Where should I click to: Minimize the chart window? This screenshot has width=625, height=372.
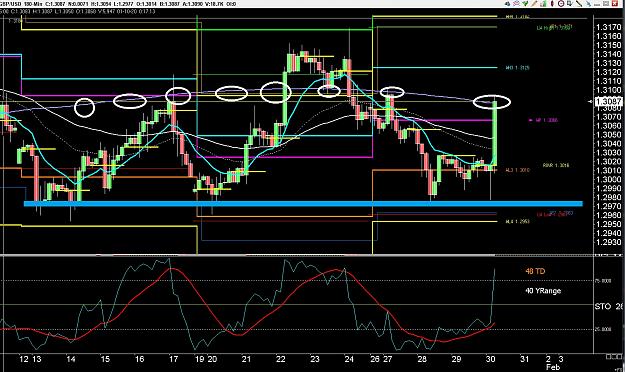tap(597, 4)
